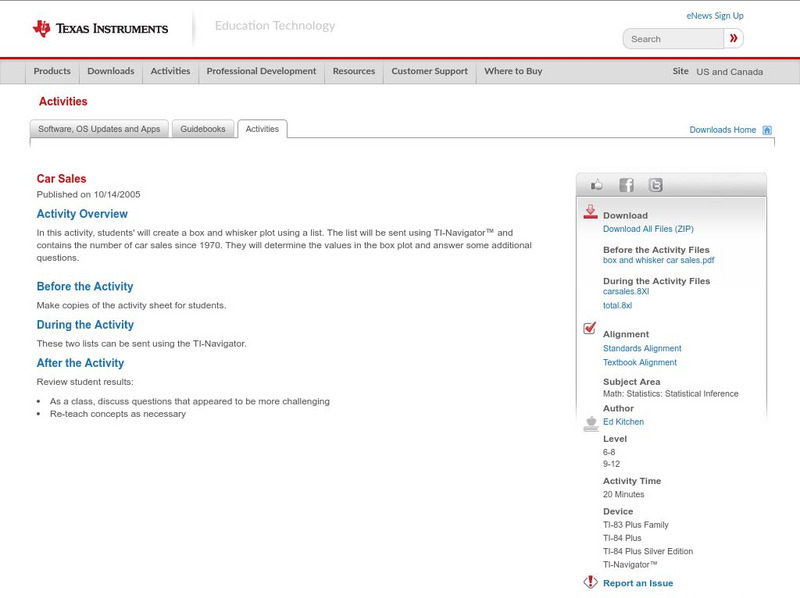Open the Professional Development menu
The image size is (800, 598).
[261, 72]
